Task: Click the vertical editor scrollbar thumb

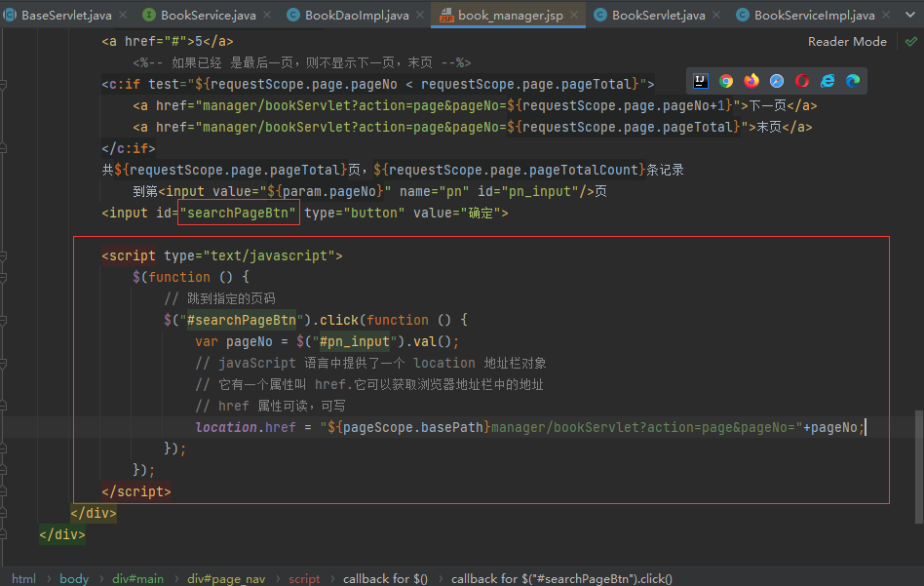Action: tap(919, 466)
